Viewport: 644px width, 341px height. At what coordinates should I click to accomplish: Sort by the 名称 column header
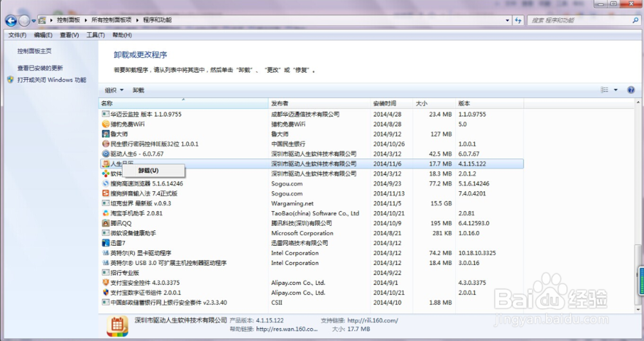point(184,104)
